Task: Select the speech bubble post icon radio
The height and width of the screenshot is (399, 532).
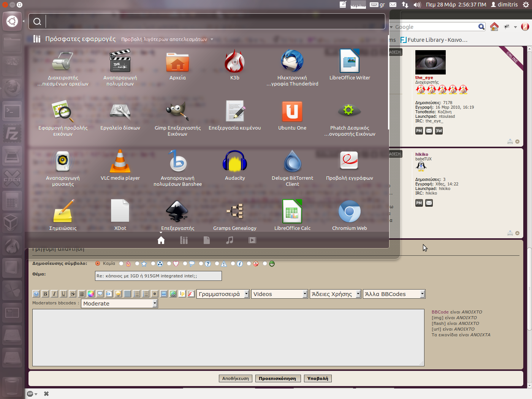Action: tap(185, 263)
